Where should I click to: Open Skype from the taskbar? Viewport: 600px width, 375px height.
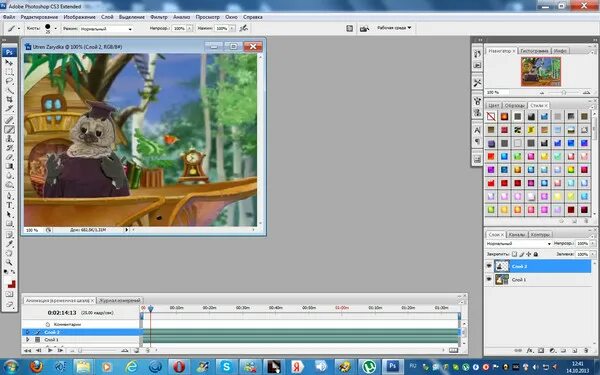pyautogui.click(x=226, y=367)
